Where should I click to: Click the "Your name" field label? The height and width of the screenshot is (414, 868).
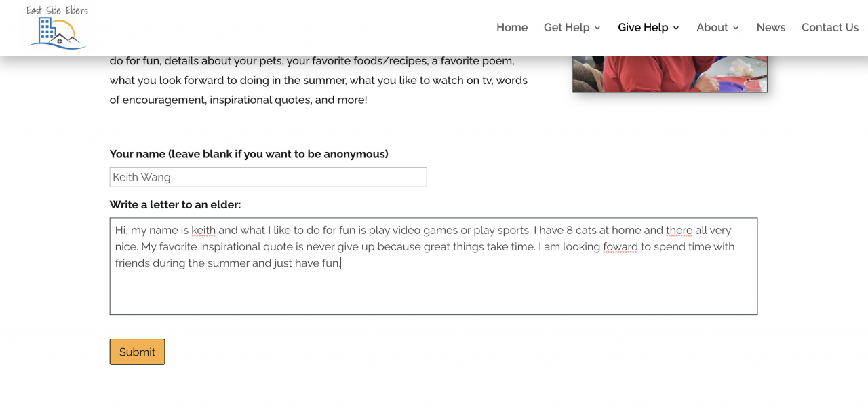point(249,154)
